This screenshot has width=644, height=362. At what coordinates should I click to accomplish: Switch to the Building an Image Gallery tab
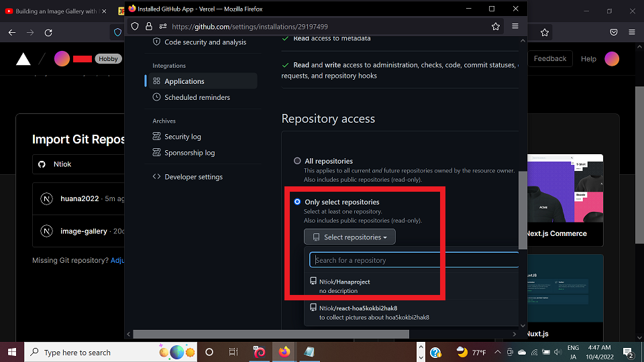tap(56, 11)
